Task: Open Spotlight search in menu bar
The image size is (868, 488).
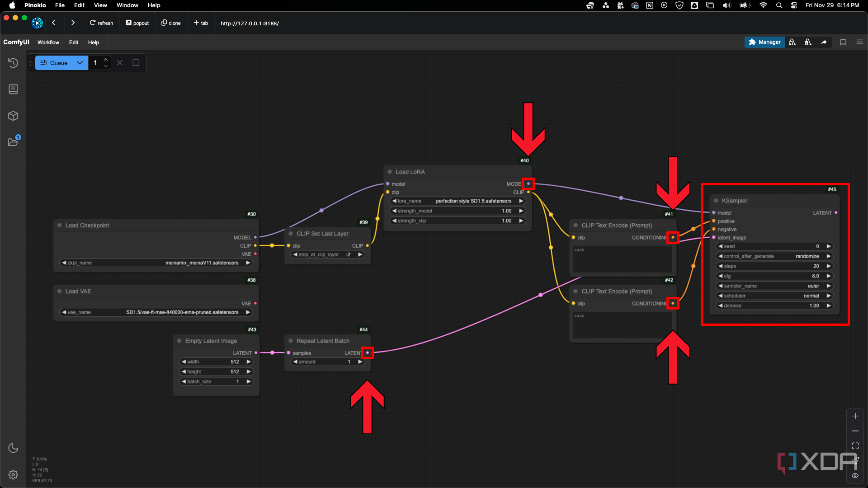Action: coord(779,5)
